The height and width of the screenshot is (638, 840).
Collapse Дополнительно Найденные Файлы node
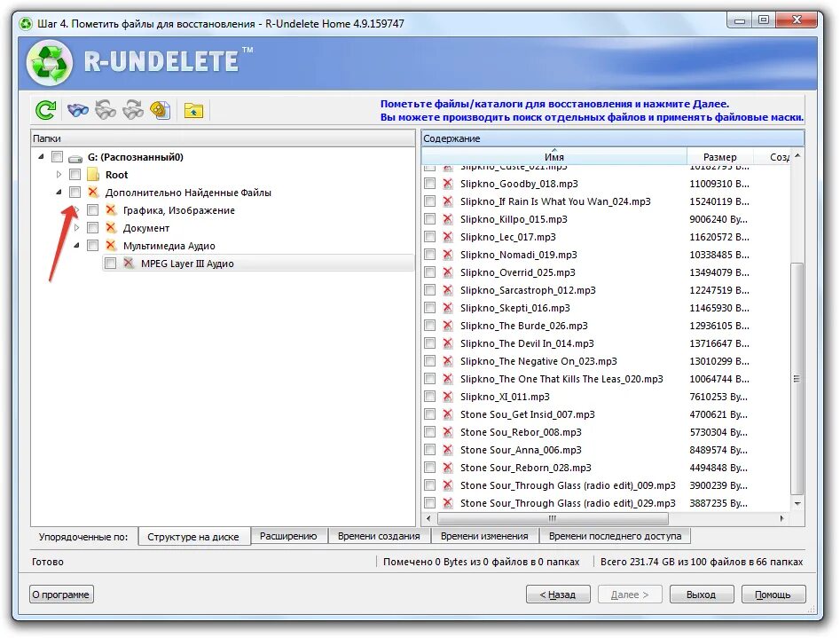[x=59, y=192]
